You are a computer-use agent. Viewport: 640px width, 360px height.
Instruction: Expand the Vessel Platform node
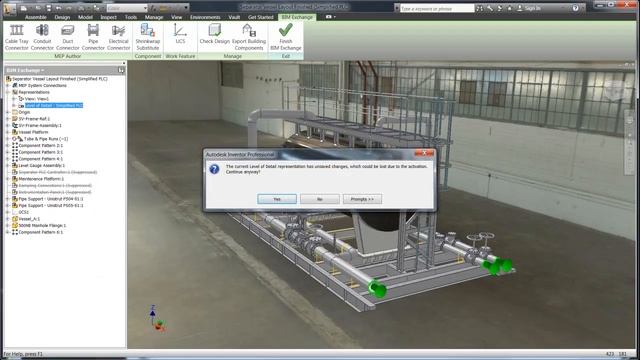pos(8,132)
